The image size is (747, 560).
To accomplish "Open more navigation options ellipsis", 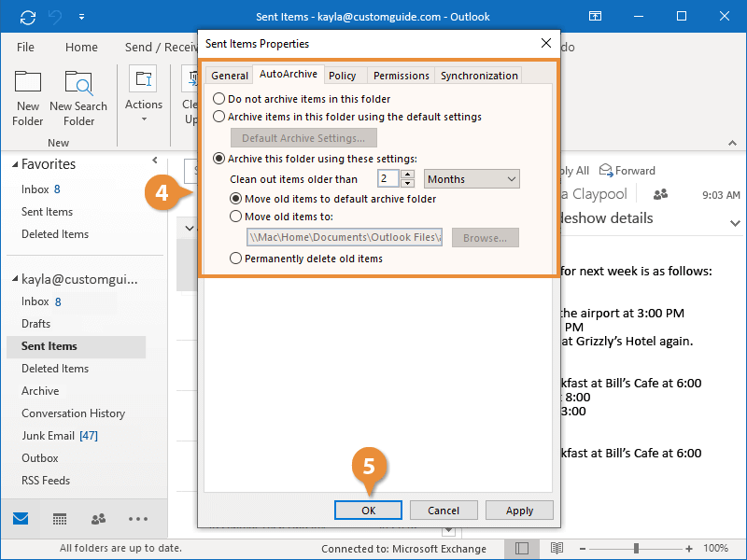I will (x=137, y=519).
